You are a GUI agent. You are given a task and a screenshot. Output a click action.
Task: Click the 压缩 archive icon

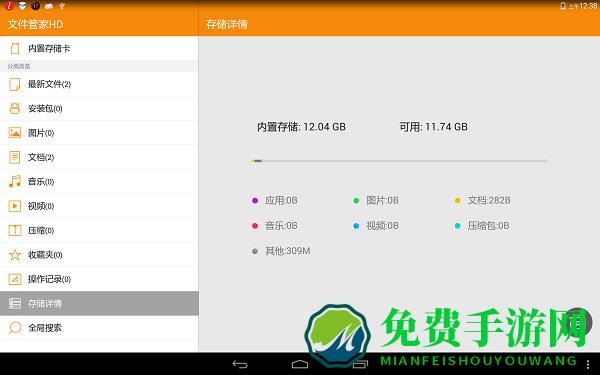tap(15, 230)
